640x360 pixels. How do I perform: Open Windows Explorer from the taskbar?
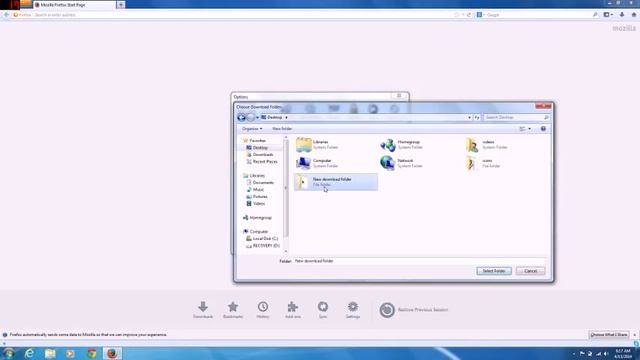[50, 353]
